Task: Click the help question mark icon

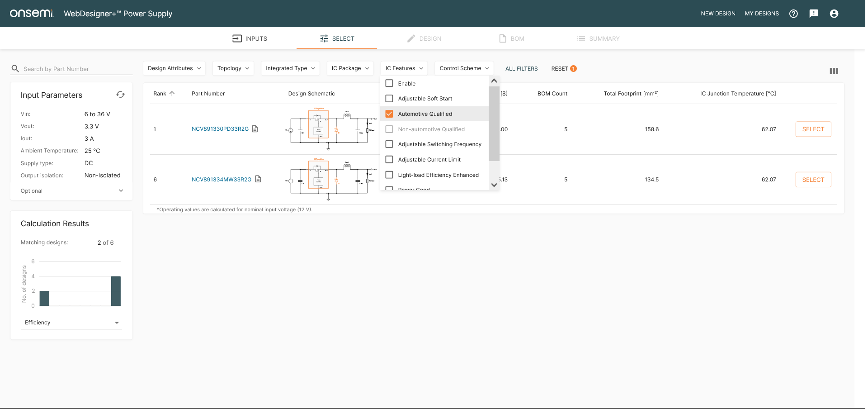Action: [793, 14]
